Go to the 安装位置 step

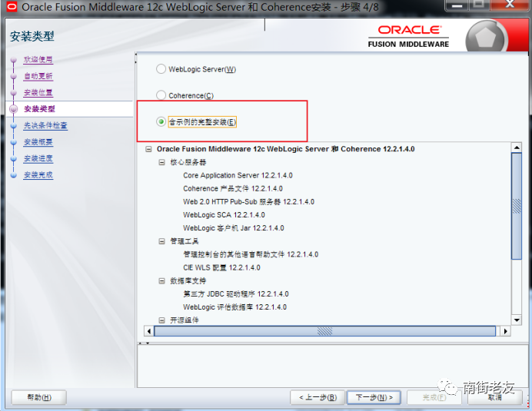38,93
